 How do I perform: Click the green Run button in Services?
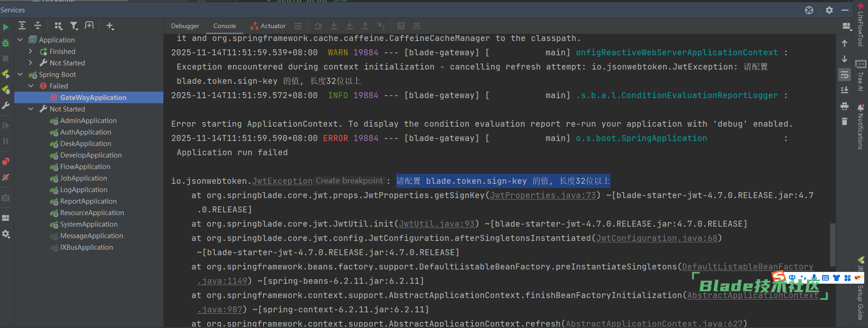point(6,27)
